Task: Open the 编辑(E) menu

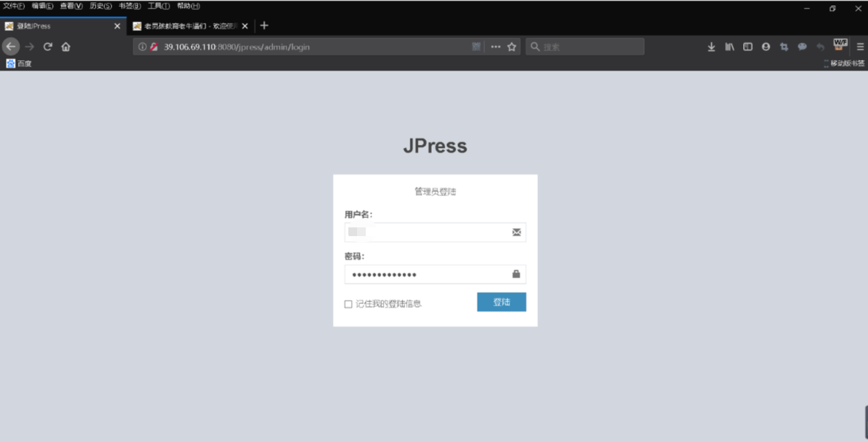Action: click(42, 6)
